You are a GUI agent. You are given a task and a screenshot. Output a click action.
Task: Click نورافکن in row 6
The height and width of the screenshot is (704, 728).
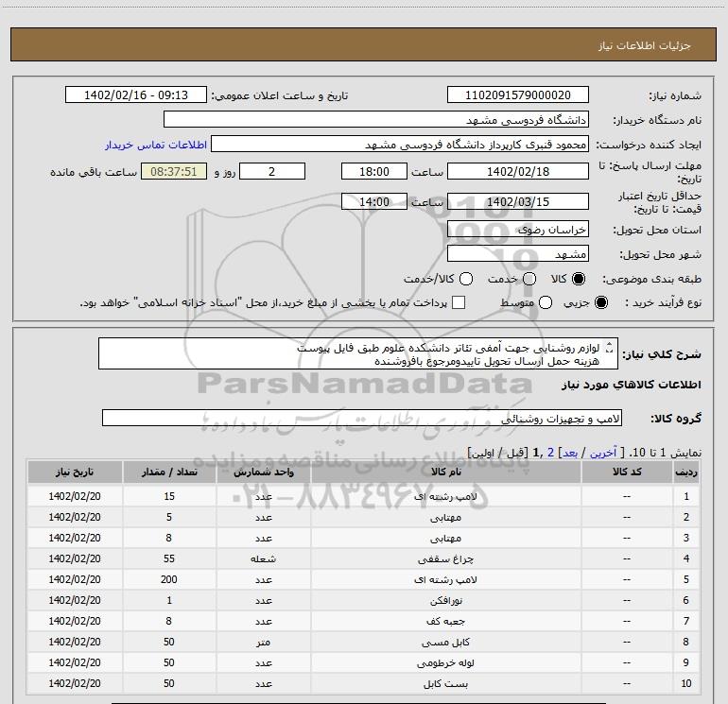445,600
